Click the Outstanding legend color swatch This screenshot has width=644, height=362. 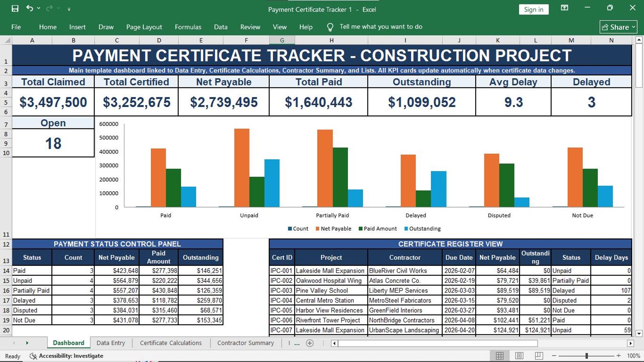click(406, 229)
